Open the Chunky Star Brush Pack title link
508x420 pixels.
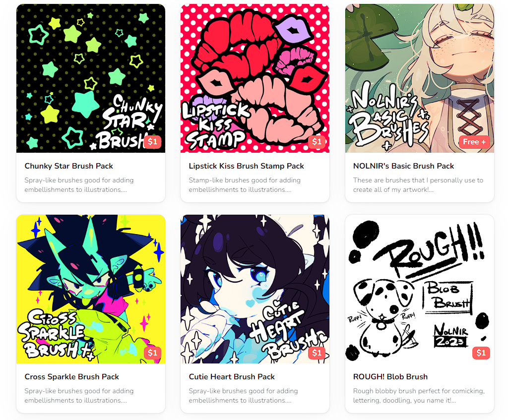(68, 166)
